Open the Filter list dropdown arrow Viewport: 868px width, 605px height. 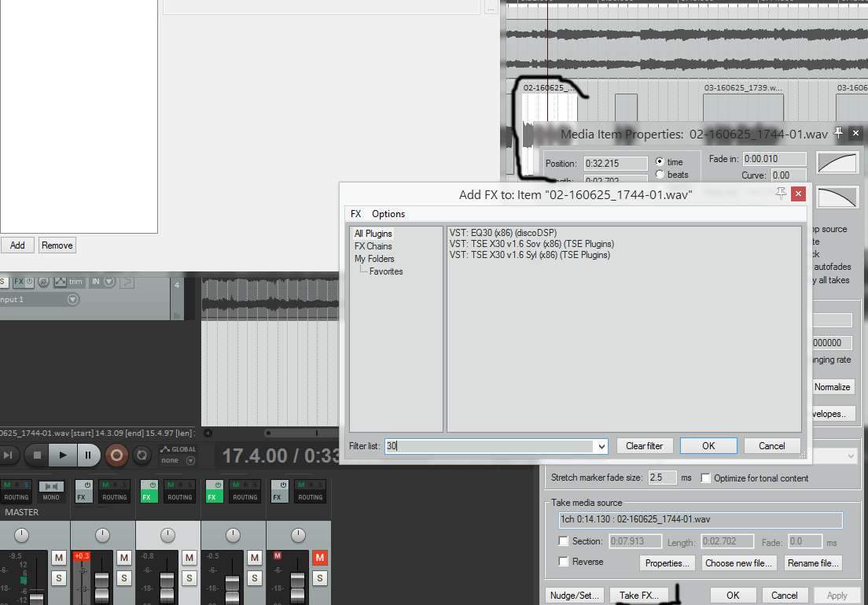tap(601, 446)
